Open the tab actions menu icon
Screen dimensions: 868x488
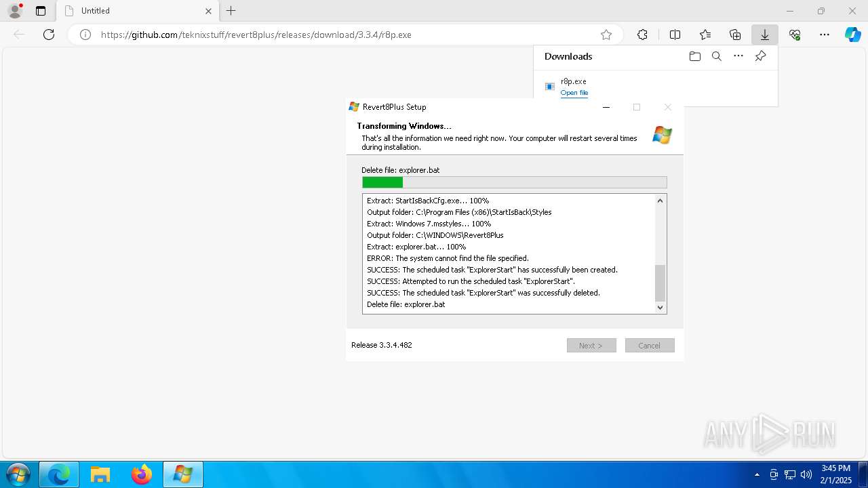[41, 11]
